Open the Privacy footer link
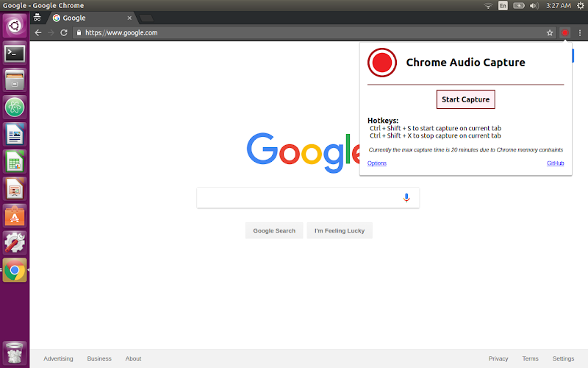The image size is (588, 368). coord(498,358)
